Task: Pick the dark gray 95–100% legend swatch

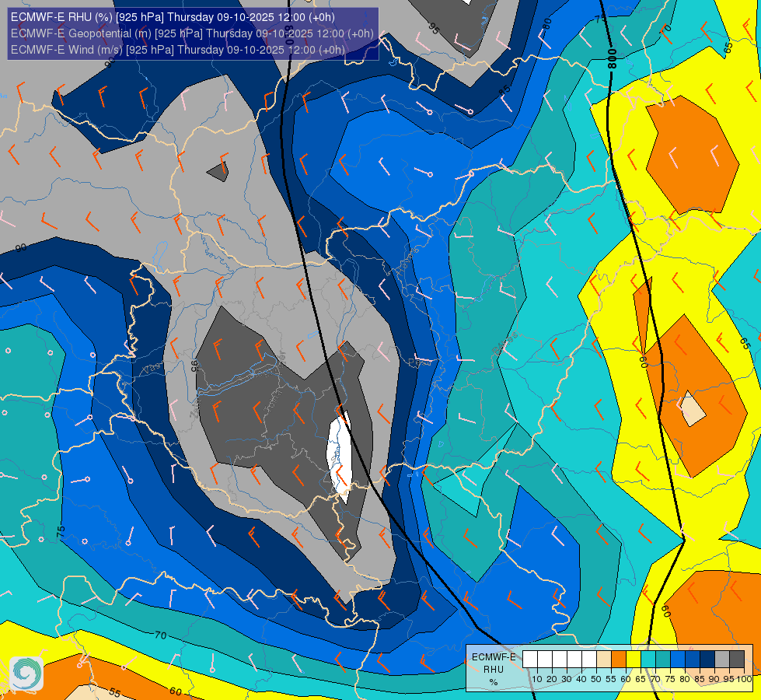Action: 737,660
